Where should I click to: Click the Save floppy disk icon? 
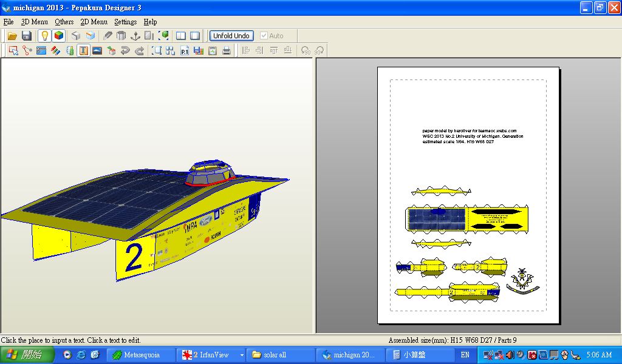[26, 36]
